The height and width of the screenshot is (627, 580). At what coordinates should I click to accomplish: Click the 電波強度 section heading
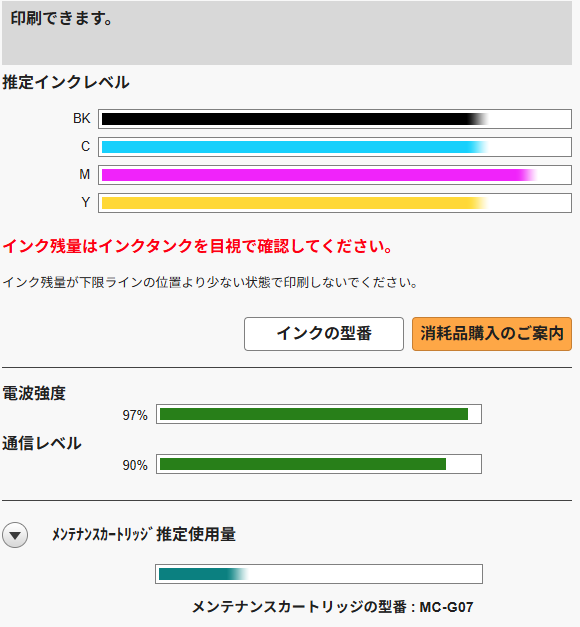(34, 393)
